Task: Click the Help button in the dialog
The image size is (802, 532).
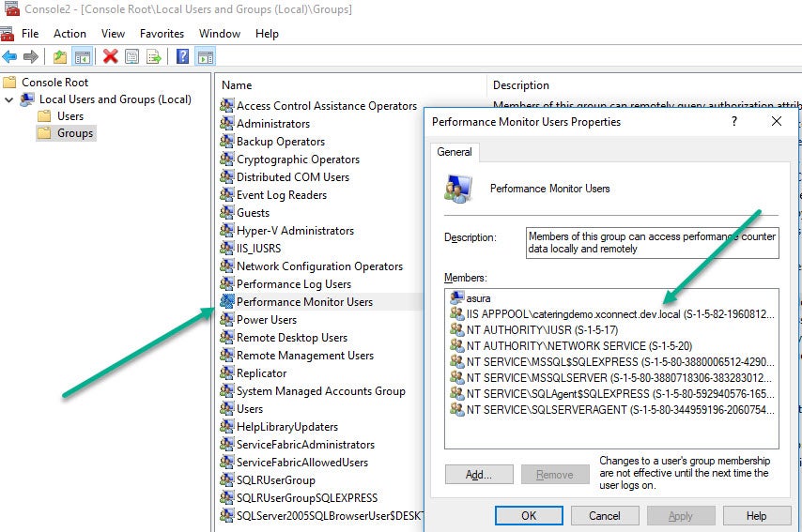Action: pyautogui.click(x=757, y=516)
